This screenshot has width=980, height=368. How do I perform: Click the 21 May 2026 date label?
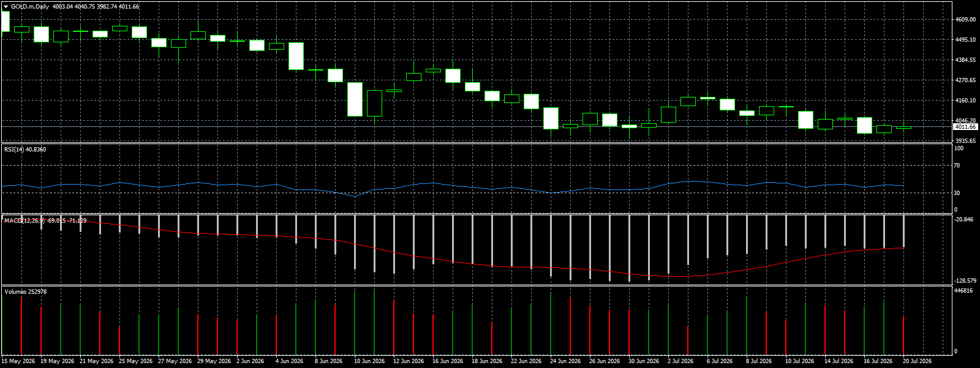pos(97,361)
